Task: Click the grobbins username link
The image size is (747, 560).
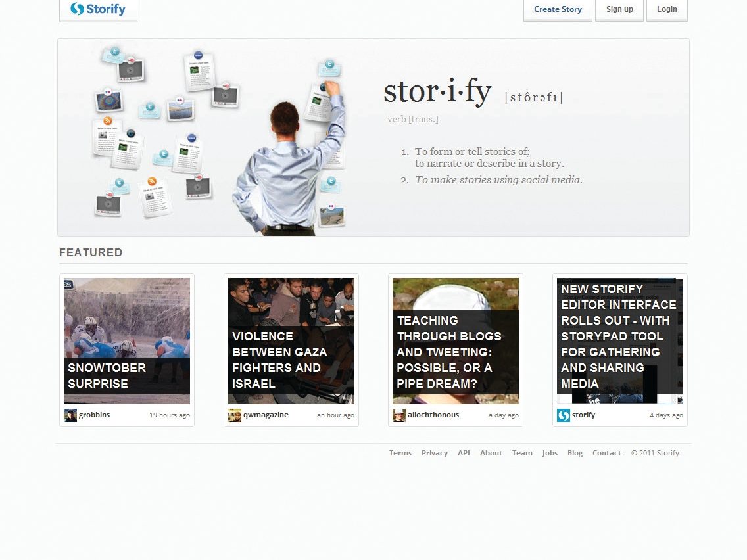Action: (94, 415)
